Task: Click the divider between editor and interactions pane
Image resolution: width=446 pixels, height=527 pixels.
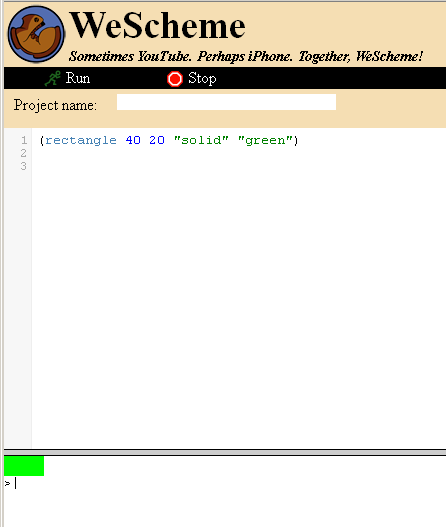Action: click(225, 452)
